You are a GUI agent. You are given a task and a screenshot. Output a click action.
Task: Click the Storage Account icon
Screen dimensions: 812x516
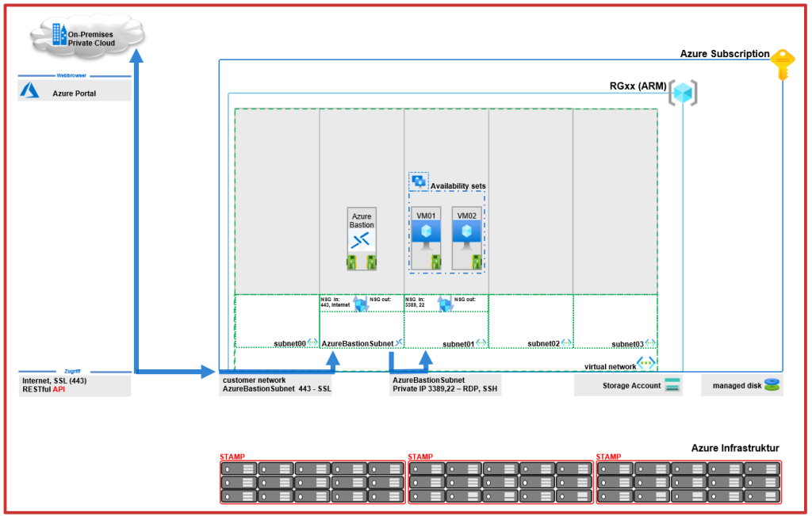(x=672, y=385)
